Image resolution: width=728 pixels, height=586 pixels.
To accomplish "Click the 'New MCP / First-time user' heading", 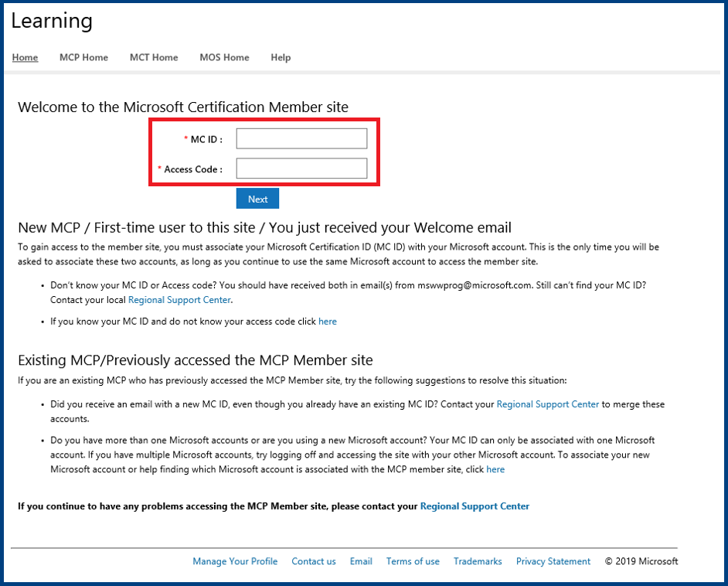I will [264, 227].
